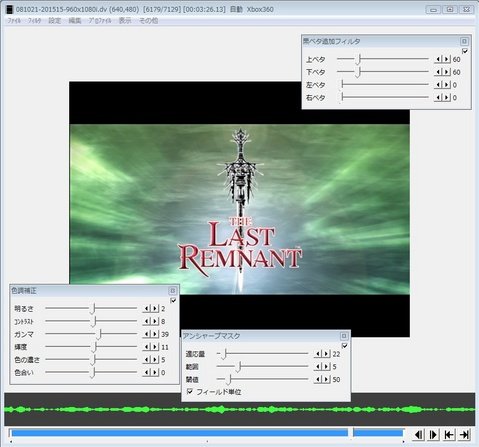Decrease 左ベタ value with left arrow
This screenshot has width=479, height=447.
point(438,85)
